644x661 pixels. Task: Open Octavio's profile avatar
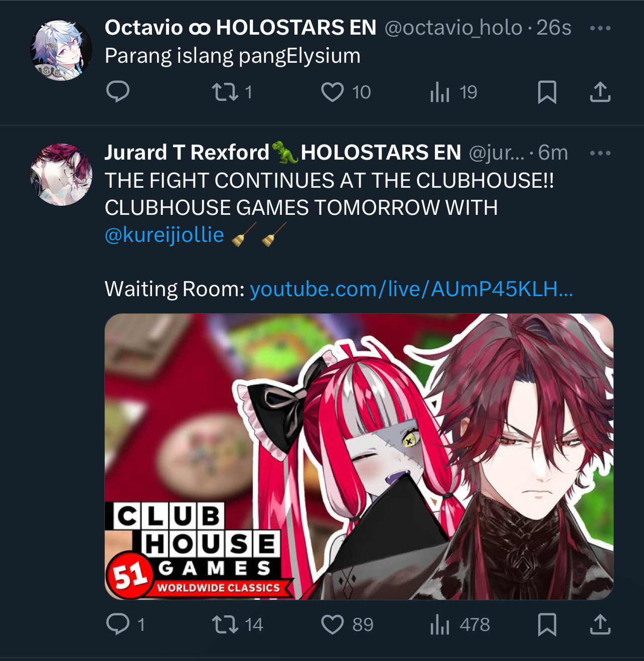[61, 50]
